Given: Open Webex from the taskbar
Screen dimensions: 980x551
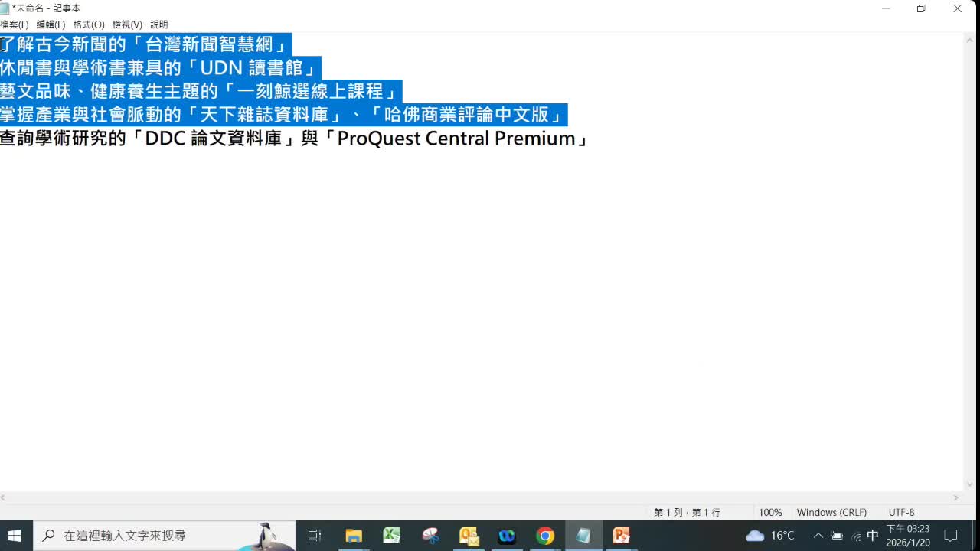Looking at the screenshot, I should (x=507, y=535).
